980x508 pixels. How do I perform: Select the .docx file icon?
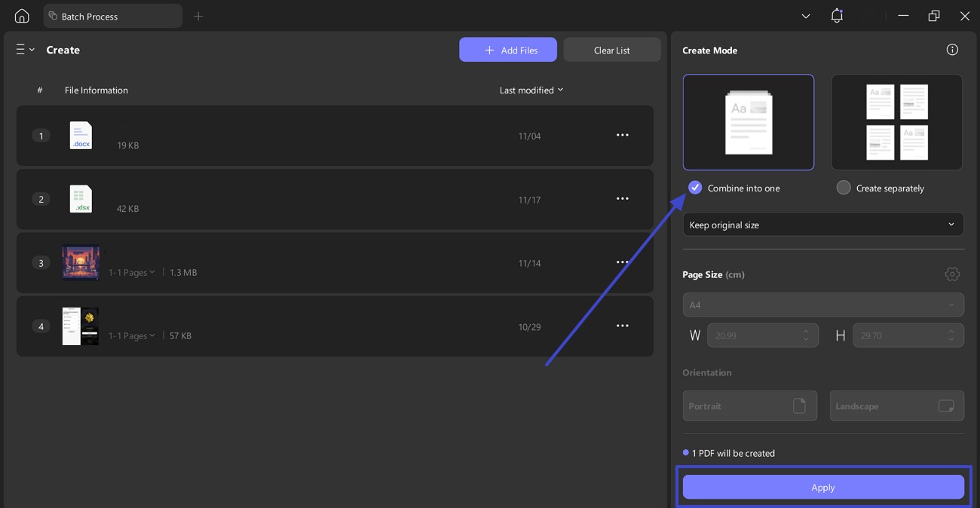point(81,136)
